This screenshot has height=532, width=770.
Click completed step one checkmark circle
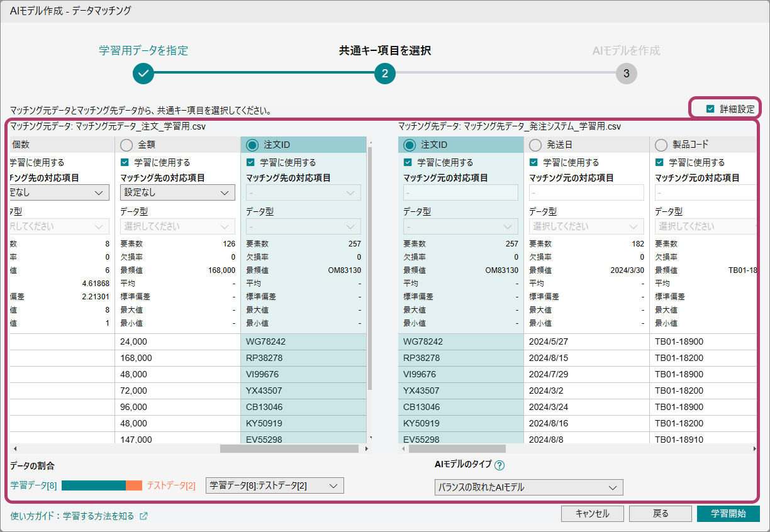click(143, 74)
